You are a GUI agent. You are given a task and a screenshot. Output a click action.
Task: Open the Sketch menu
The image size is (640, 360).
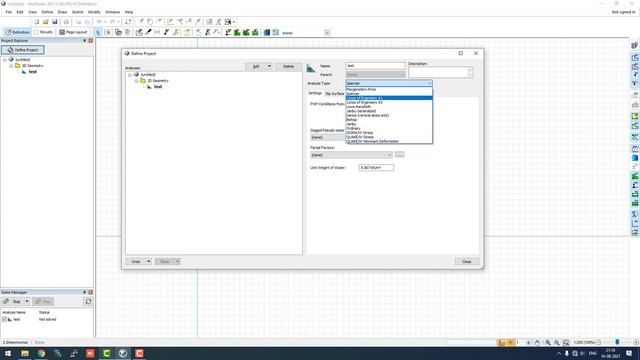pos(78,12)
